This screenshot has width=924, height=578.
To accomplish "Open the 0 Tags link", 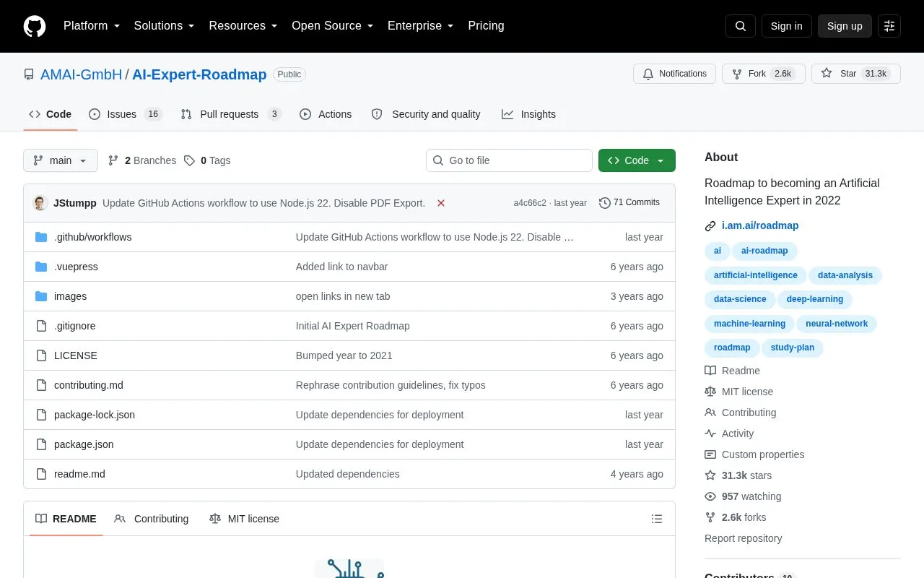I will [x=207, y=160].
